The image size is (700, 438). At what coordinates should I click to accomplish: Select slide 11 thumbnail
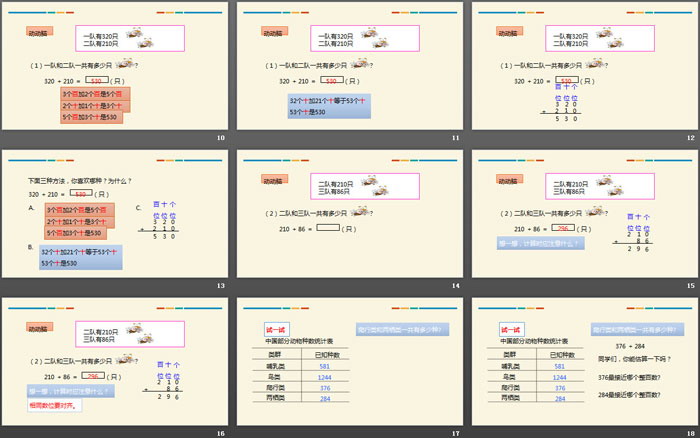(350, 66)
